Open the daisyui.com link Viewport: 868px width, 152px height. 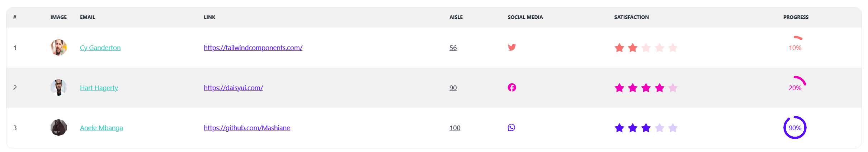click(233, 88)
